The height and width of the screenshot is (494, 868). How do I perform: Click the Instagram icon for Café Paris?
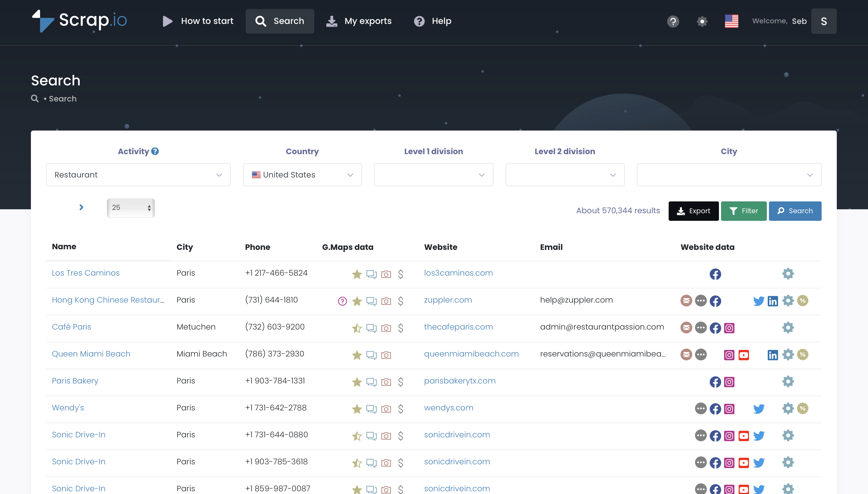pyautogui.click(x=729, y=328)
